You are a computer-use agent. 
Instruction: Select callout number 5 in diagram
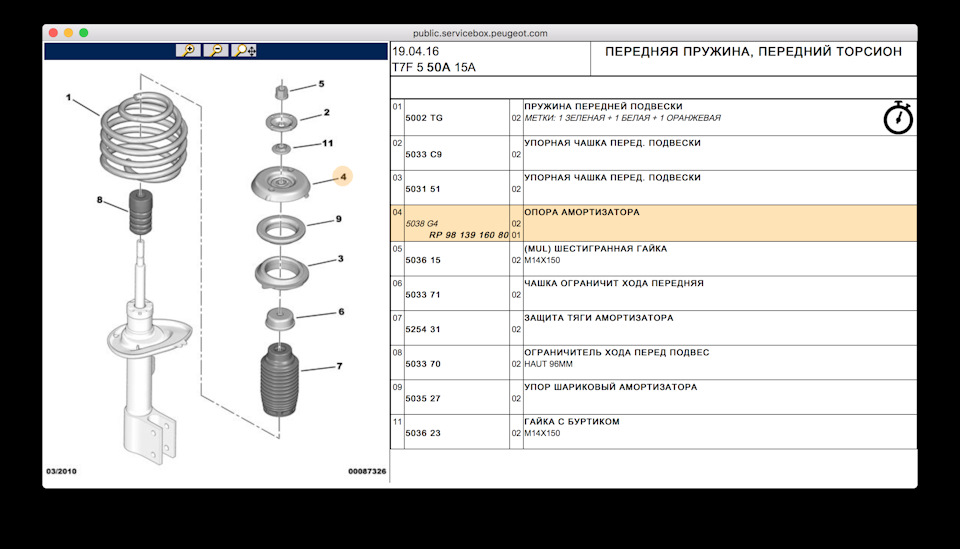coord(321,84)
